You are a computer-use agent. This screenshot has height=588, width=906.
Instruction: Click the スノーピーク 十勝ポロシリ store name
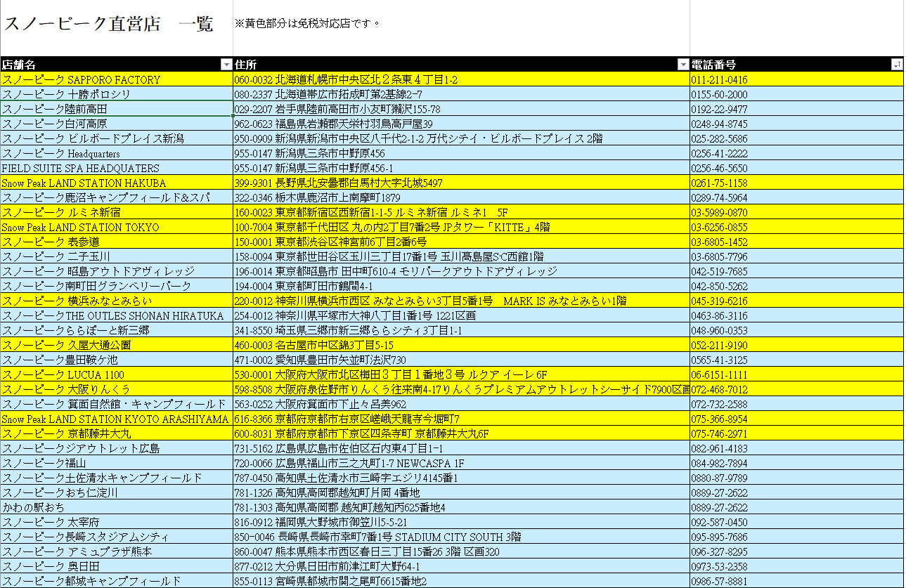[117, 95]
